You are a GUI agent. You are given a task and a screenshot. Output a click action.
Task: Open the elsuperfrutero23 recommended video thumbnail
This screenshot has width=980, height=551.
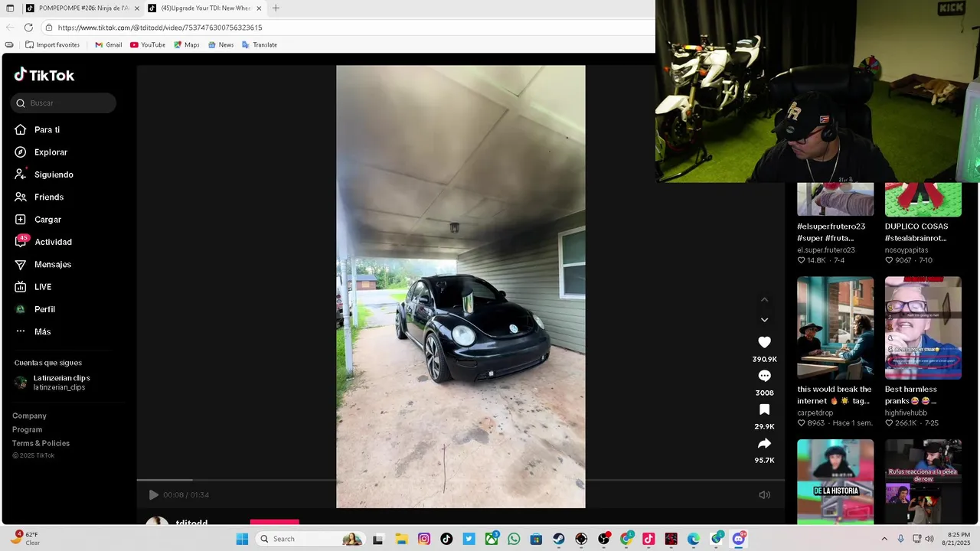pyautogui.click(x=835, y=199)
